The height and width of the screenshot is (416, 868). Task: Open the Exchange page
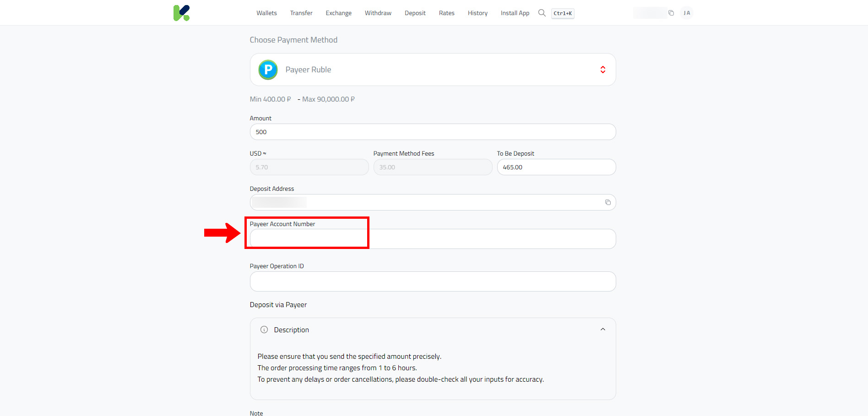pos(339,13)
